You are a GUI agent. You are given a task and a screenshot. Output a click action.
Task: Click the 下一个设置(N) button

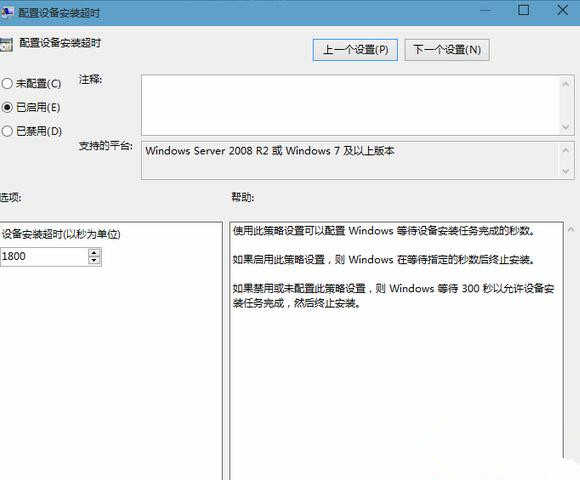(x=447, y=50)
